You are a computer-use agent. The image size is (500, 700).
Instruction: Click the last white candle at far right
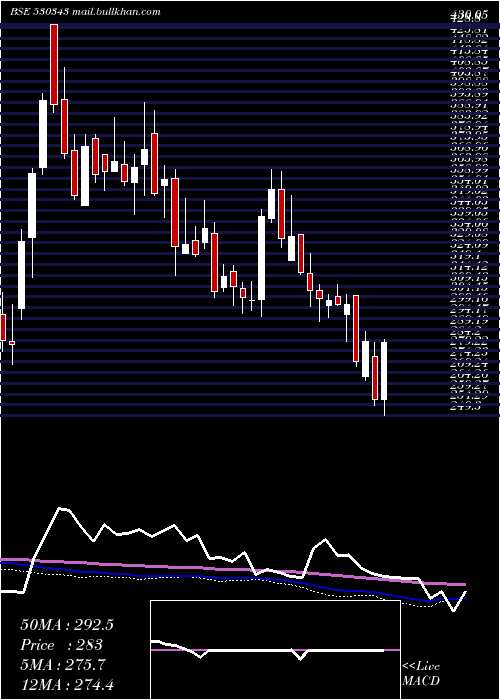(384, 371)
